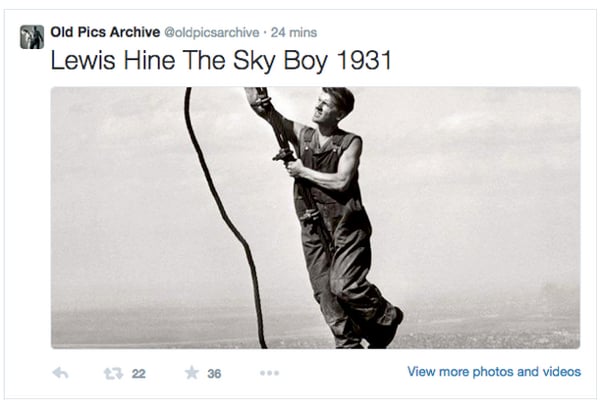The image size is (600, 411).
Task: Open the tweet's 24 mins timestamp
Action: point(294,33)
